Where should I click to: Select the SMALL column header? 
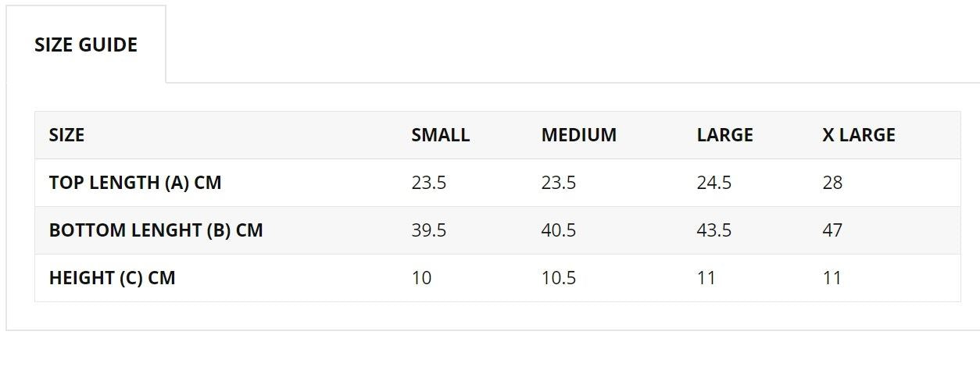441,135
